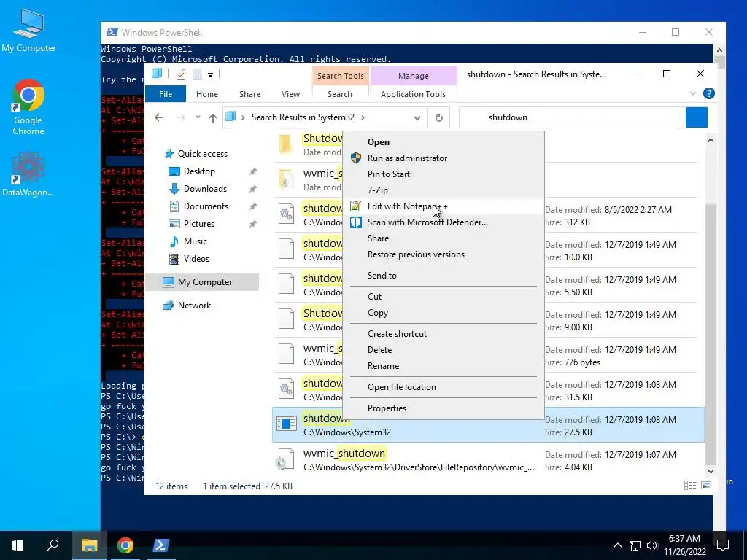Open the Windows Start menu
This screenshot has width=747, height=560.
[18, 545]
